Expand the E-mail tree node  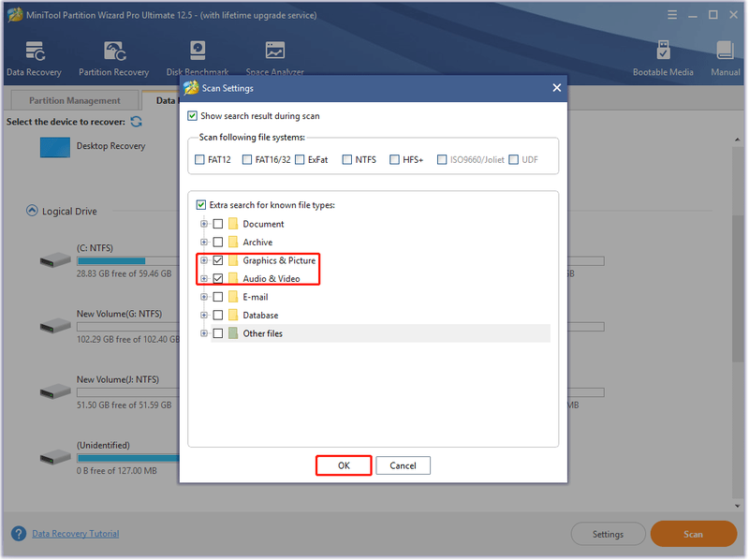[204, 297]
